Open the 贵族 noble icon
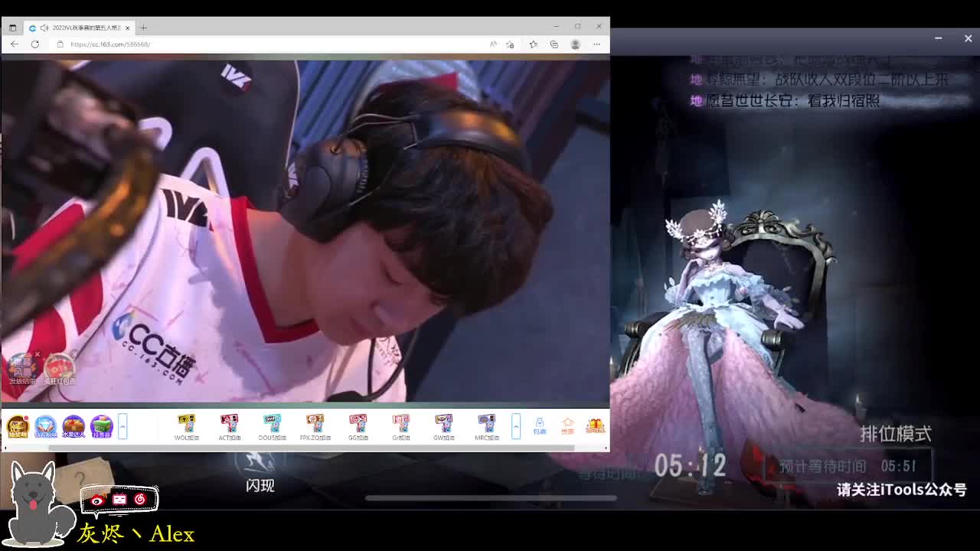The image size is (980, 551). point(567,426)
